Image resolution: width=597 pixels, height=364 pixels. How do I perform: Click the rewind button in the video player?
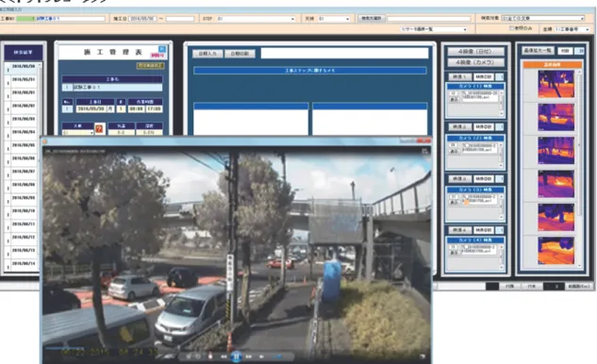(224, 356)
